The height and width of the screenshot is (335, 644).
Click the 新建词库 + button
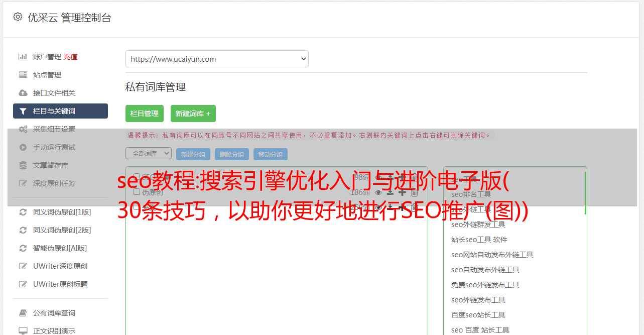point(193,114)
